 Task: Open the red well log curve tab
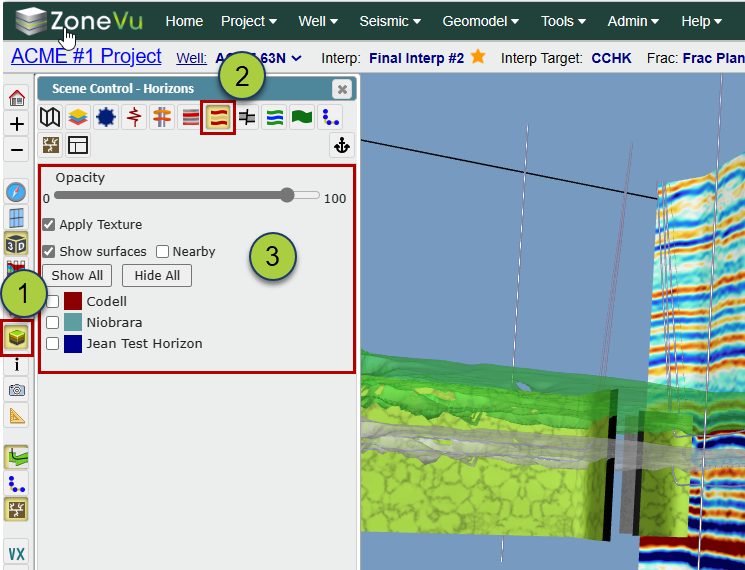pyautogui.click(x=134, y=117)
